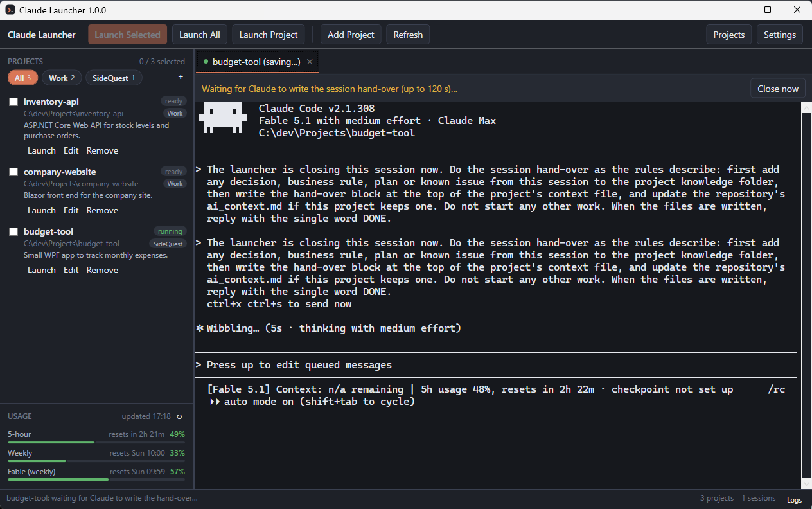Click Launch All in the toolbar

pyautogui.click(x=199, y=35)
